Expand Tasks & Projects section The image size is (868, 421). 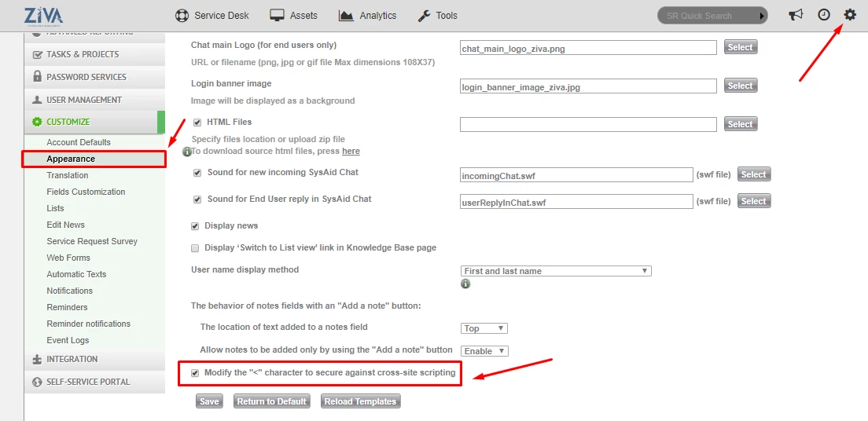[94, 54]
